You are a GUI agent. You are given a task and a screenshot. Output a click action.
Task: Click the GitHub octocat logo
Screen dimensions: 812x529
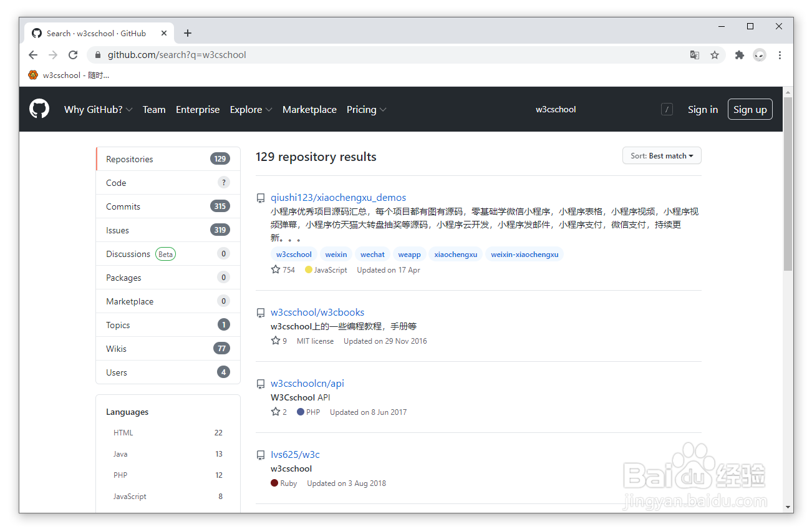coord(39,109)
